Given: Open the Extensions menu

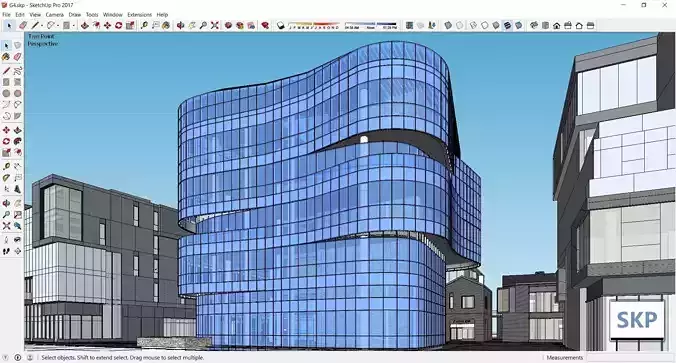Looking at the screenshot, I should click(x=140, y=15).
